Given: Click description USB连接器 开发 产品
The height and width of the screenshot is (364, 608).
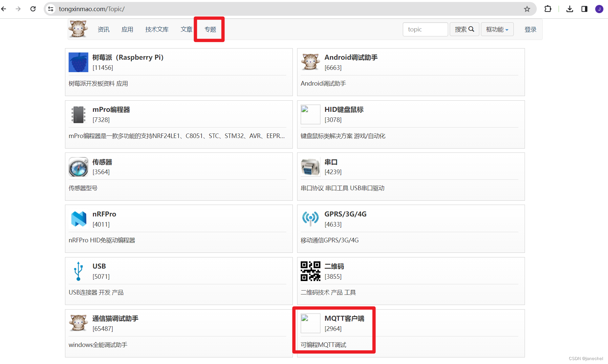Looking at the screenshot, I should coord(96,293).
